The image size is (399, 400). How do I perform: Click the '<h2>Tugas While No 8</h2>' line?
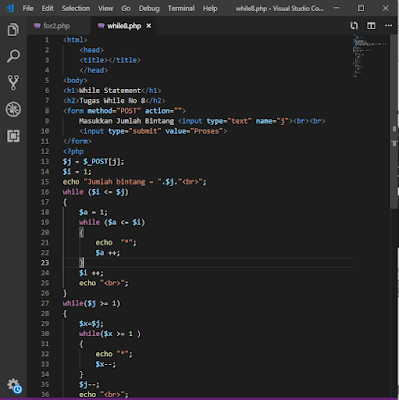point(114,101)
